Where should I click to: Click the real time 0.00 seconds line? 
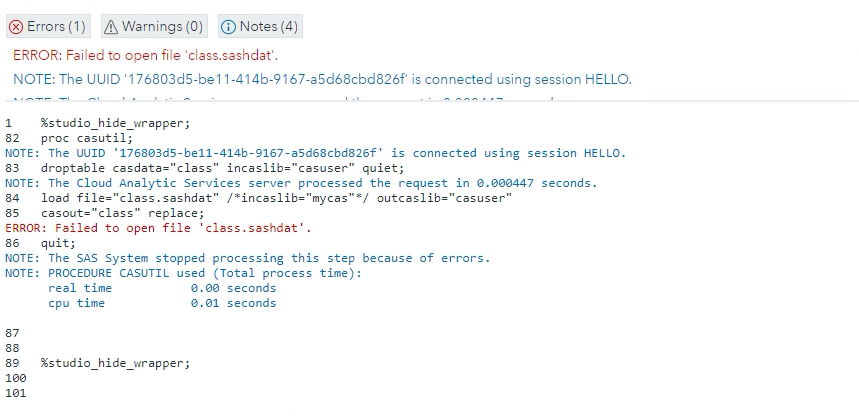pos(162,288)
